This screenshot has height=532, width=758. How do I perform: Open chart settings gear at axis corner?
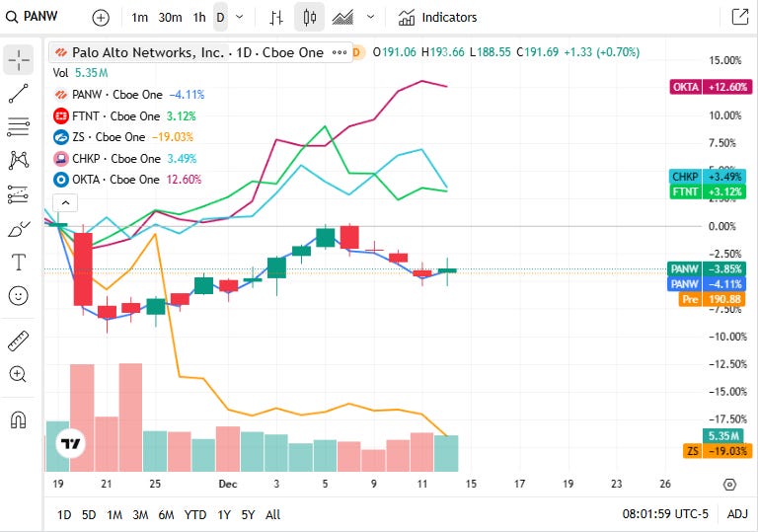[729, 484]
